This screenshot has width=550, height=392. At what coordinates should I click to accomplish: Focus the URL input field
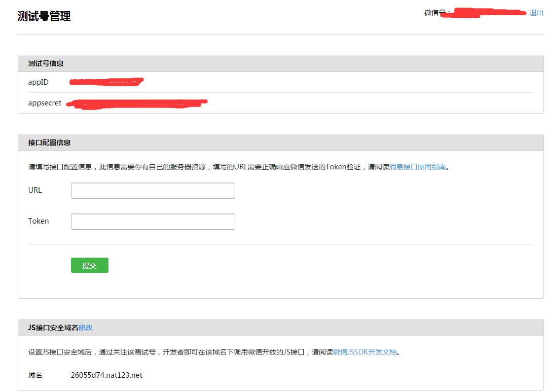pos(153,191)
